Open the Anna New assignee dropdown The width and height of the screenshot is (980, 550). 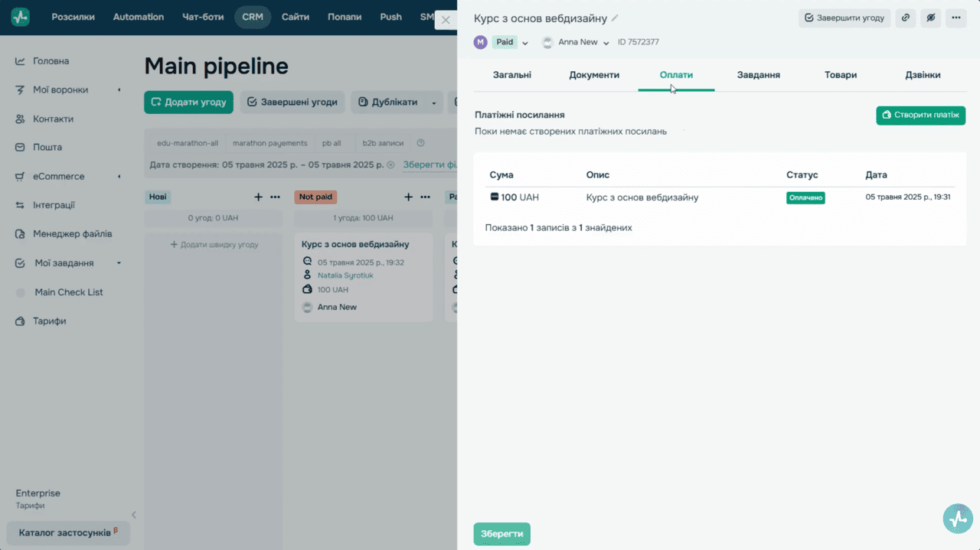tap(606, 43)
